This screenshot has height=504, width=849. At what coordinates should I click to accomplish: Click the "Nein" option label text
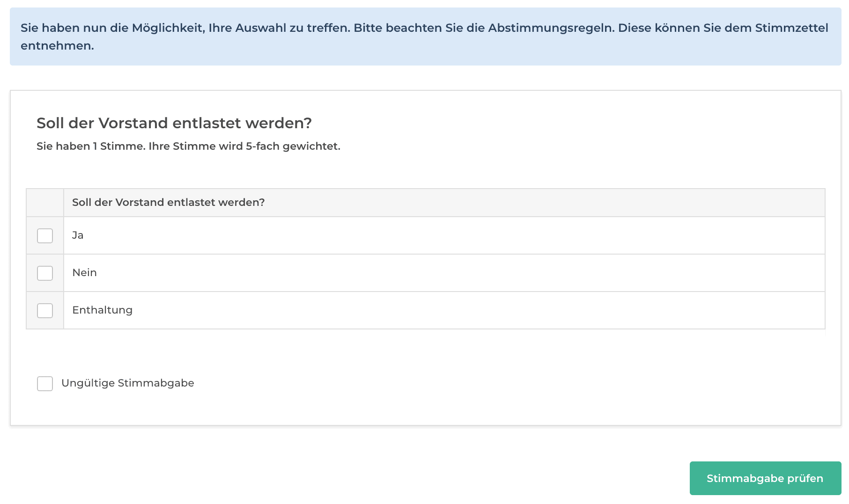pos(84,273)
